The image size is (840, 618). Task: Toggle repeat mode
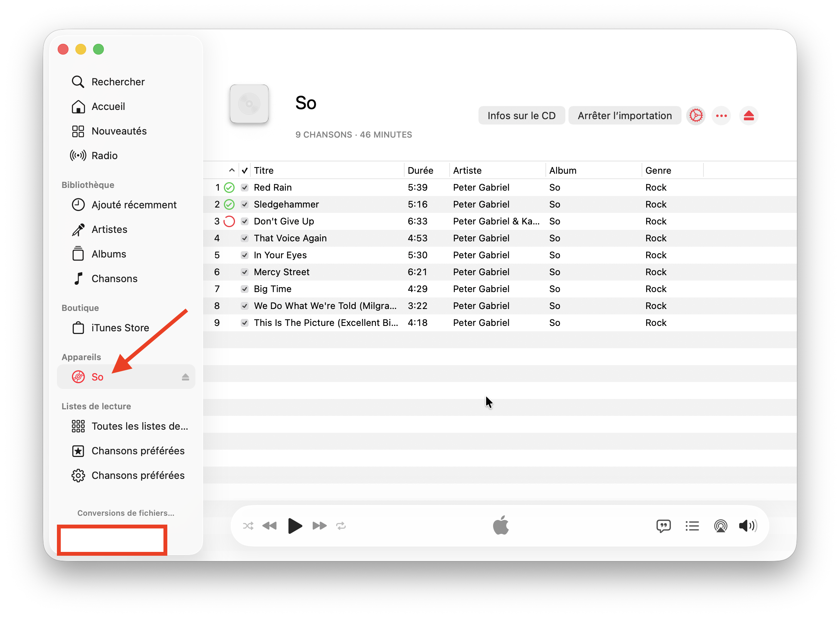pos(341,526)
